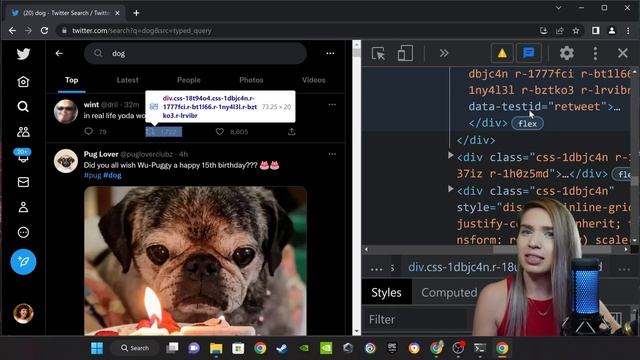
Task: Open search options three-dot menu
Action: coord(330,53)
